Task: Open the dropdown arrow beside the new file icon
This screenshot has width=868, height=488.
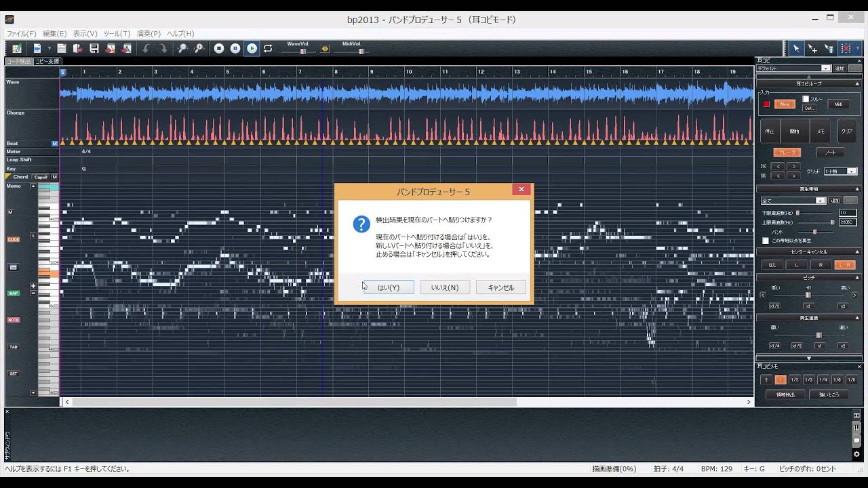Action: [x=49, y=49]
